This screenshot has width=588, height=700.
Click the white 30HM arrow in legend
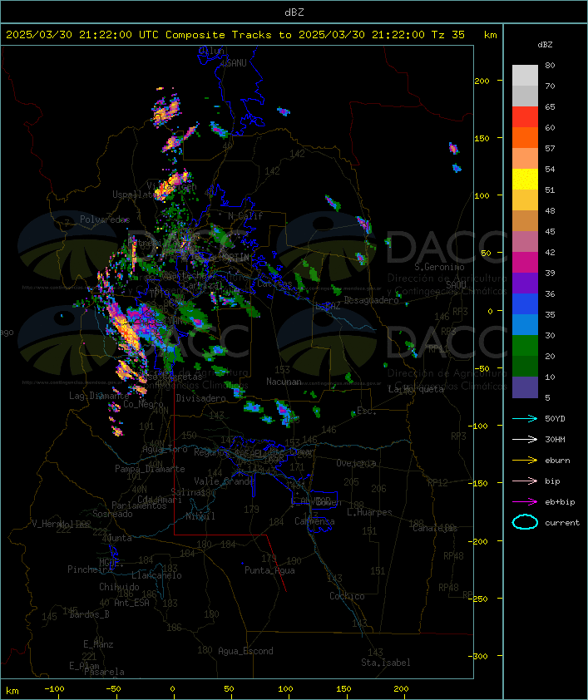525,439
